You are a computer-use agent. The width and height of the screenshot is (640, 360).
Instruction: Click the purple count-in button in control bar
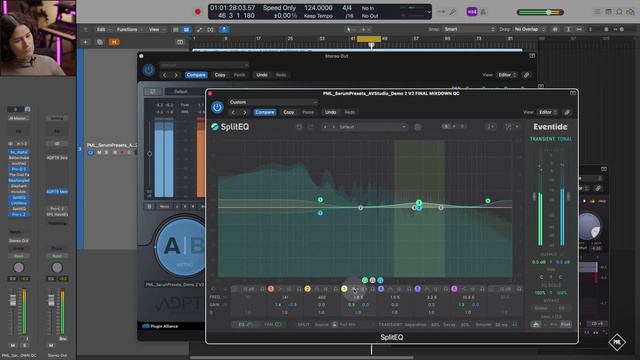click(x=472, y=12)
